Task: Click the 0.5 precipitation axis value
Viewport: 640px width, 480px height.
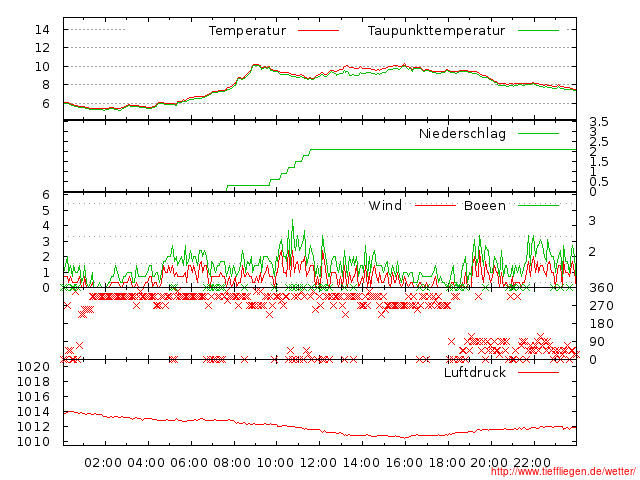Action: (599, 182)
